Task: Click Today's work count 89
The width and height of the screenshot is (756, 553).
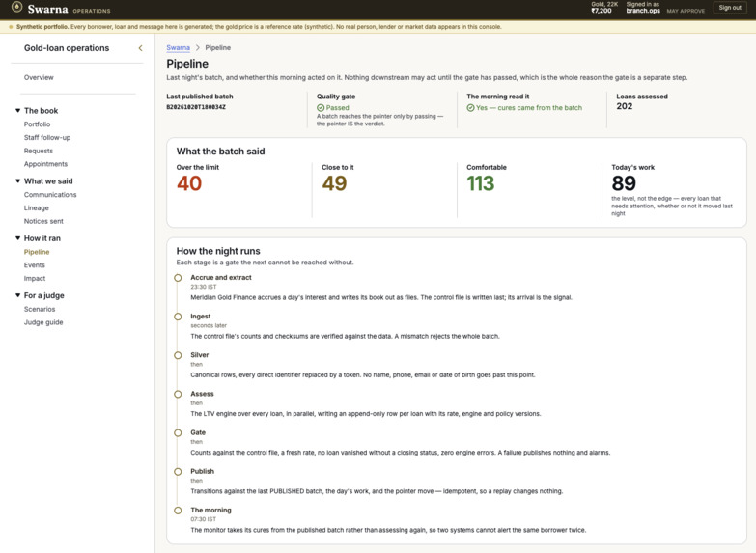Action: [x=624, y=183]
